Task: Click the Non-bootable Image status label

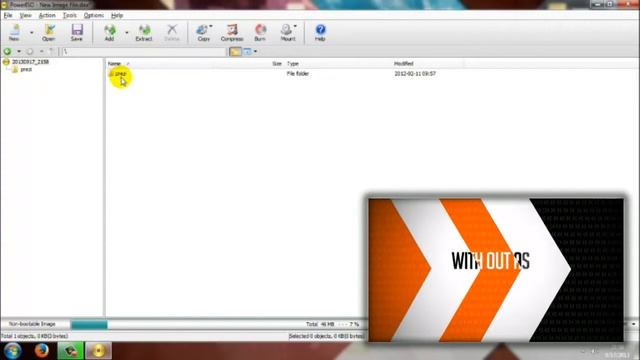Action: point(32,324)
